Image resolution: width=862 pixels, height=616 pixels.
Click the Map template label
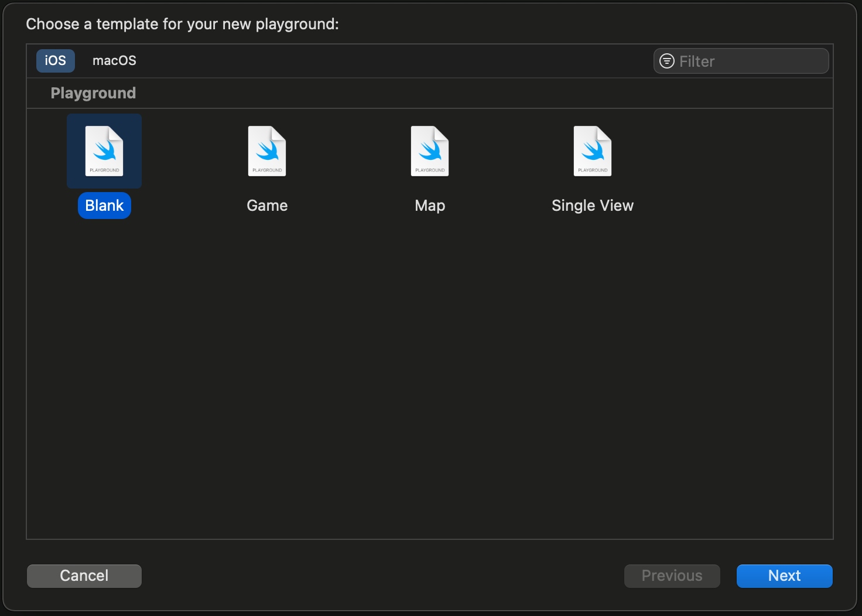click(430, 206)
